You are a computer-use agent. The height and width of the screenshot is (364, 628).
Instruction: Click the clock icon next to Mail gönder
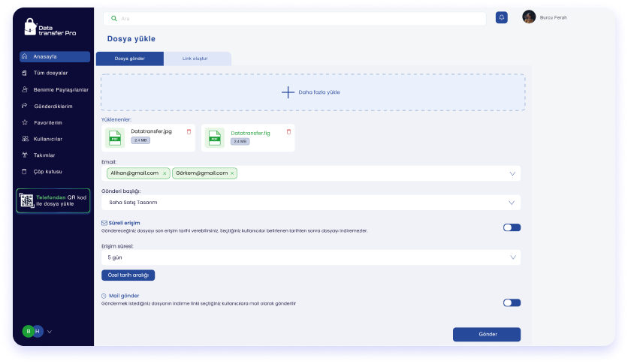(104, 296)
